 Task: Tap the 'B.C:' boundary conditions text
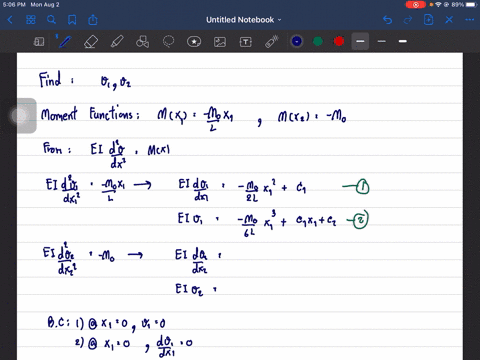point(58,323)
